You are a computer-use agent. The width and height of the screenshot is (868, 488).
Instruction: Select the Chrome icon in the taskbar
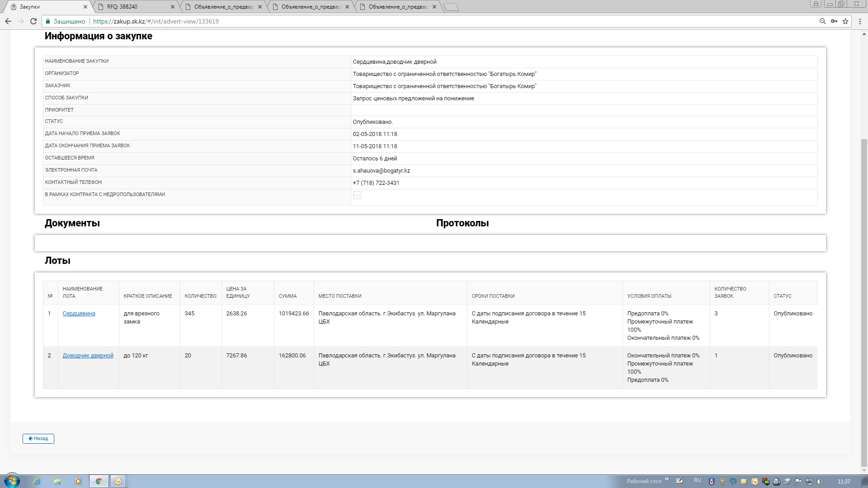(99, 482)
